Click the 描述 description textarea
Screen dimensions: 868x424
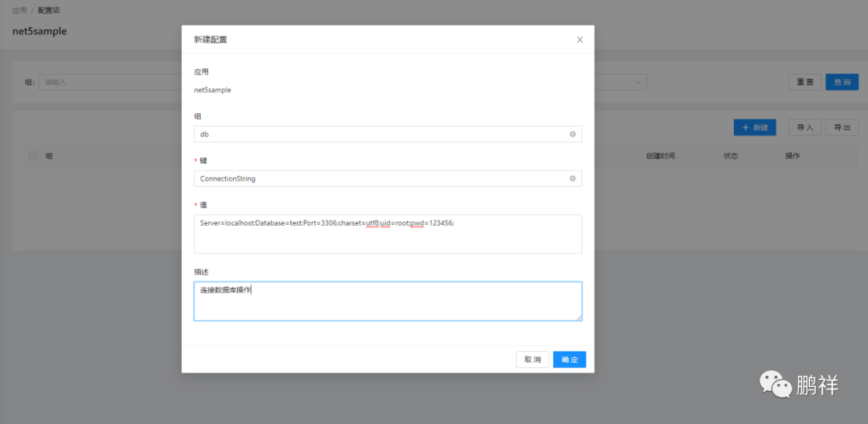tap(387, 301)
